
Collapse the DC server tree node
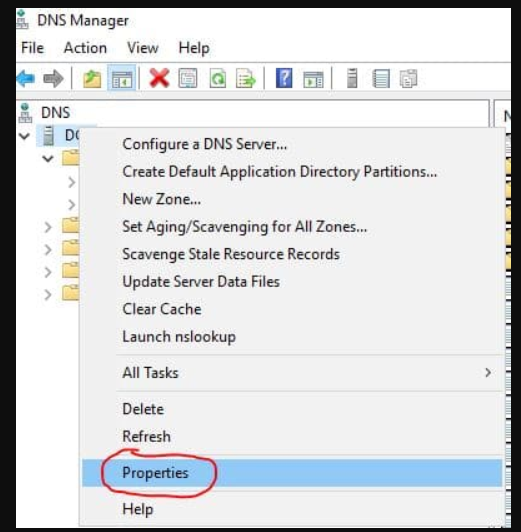(24, 136)
